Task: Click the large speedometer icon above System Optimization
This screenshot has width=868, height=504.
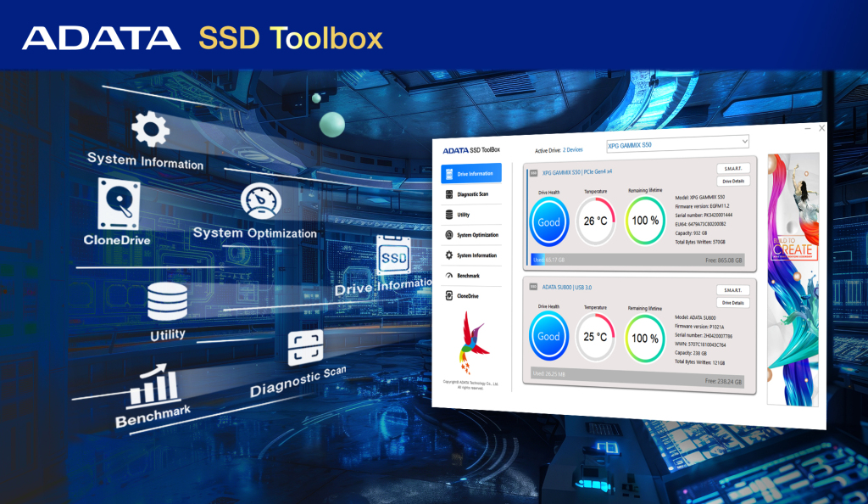Action: (261, 200)
